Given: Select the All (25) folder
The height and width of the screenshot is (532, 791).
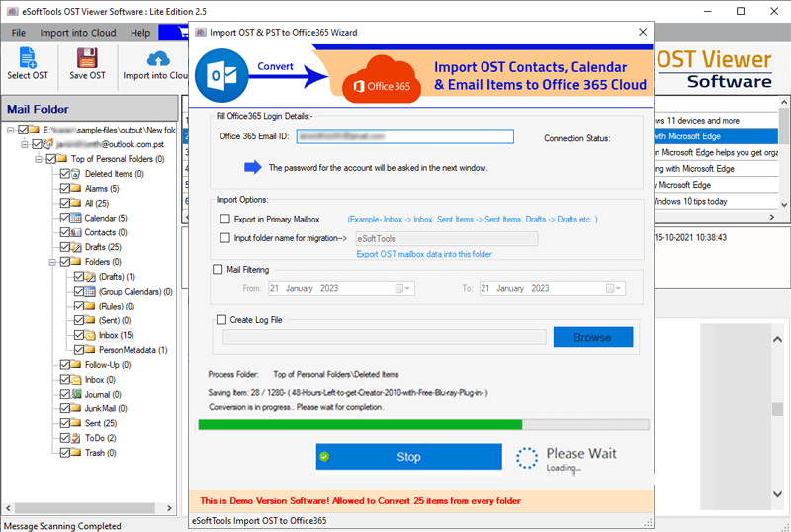Looking at the screenshot, I should (96, 204).
